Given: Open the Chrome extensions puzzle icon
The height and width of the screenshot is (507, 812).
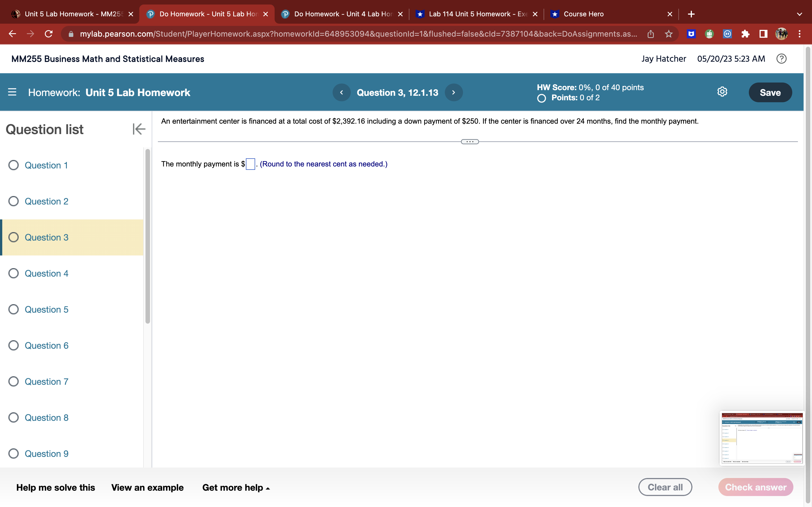Looking at the screenshot, I should point(745,34).
